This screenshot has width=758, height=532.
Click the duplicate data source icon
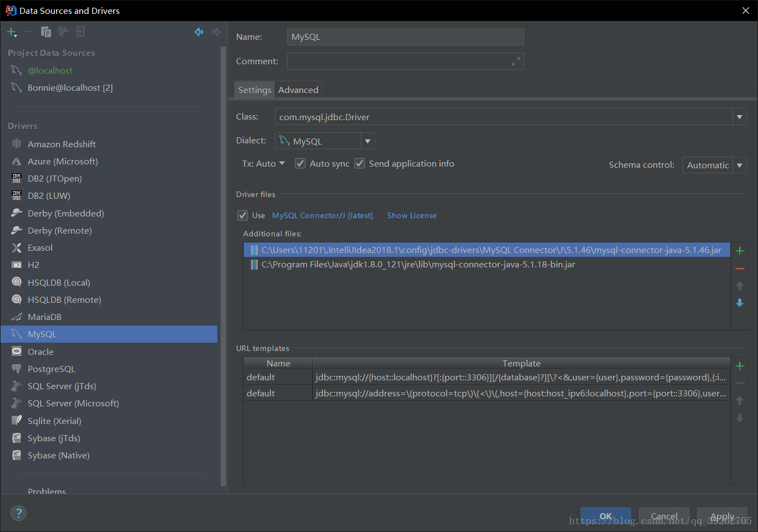click(x=46, y=32)
